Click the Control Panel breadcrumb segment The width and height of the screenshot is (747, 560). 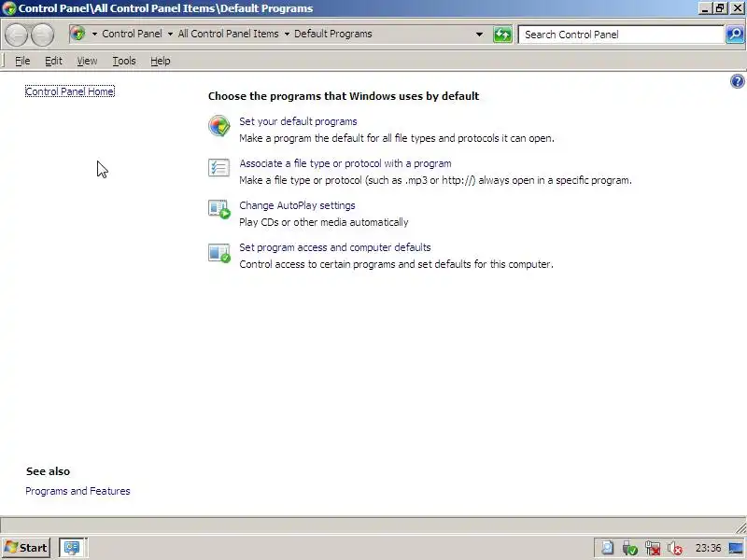(x=132, y=34)
